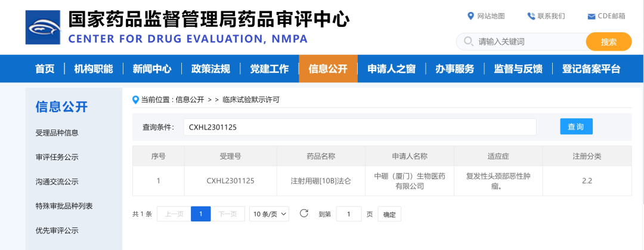The width and height of the screenshot is (644, 250).
Task: Click the site map pin icon
Action: point(470,16)
